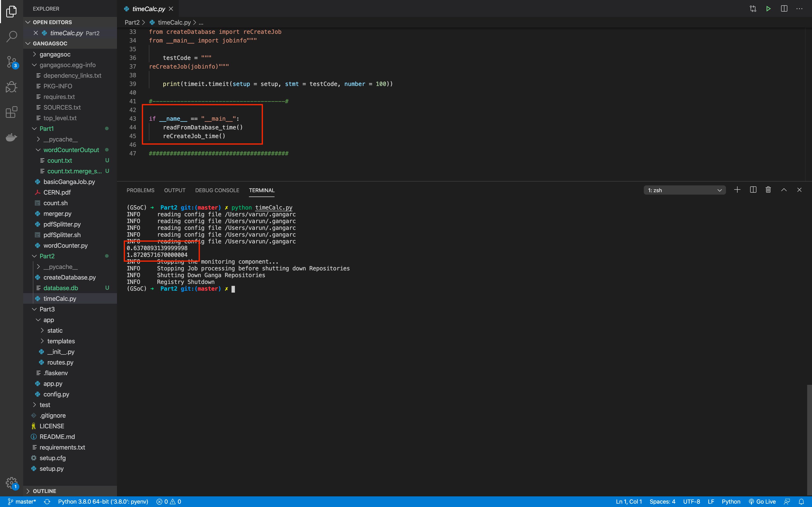
Task: Click the Remote Explorer icon in Activity Bar
Action: tap(12, 137)
